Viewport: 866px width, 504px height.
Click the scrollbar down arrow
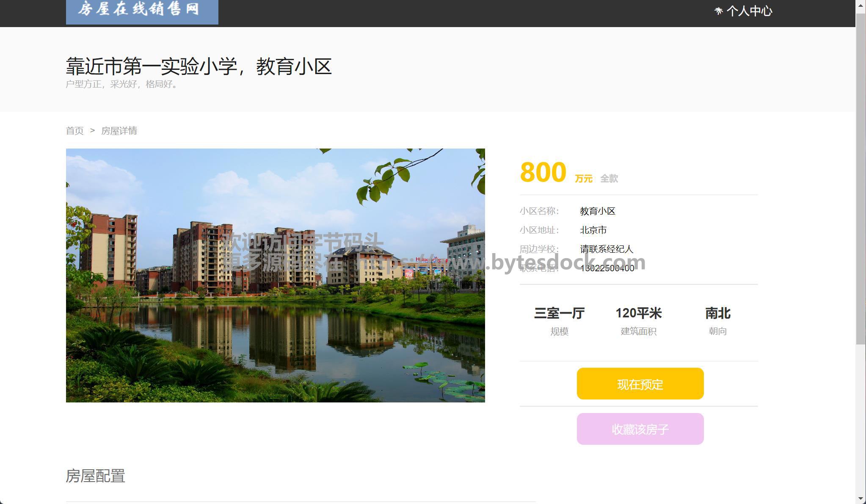click(x=860, y=498)
